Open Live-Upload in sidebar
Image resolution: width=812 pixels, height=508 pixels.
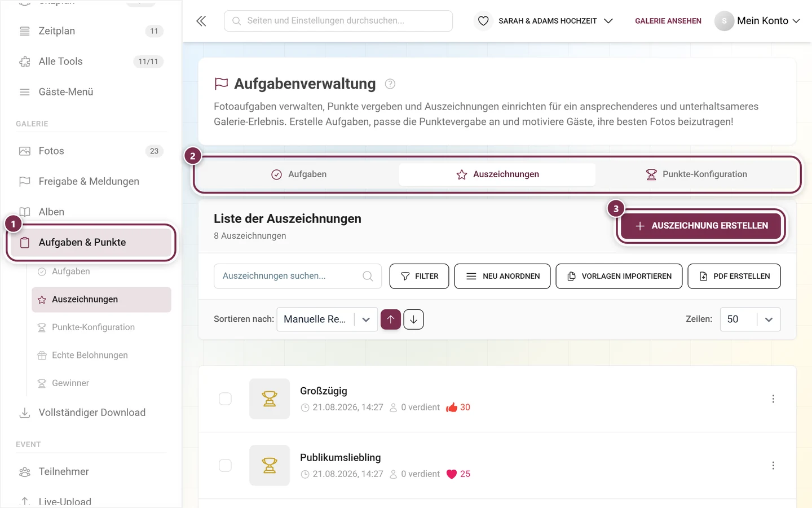65,502
